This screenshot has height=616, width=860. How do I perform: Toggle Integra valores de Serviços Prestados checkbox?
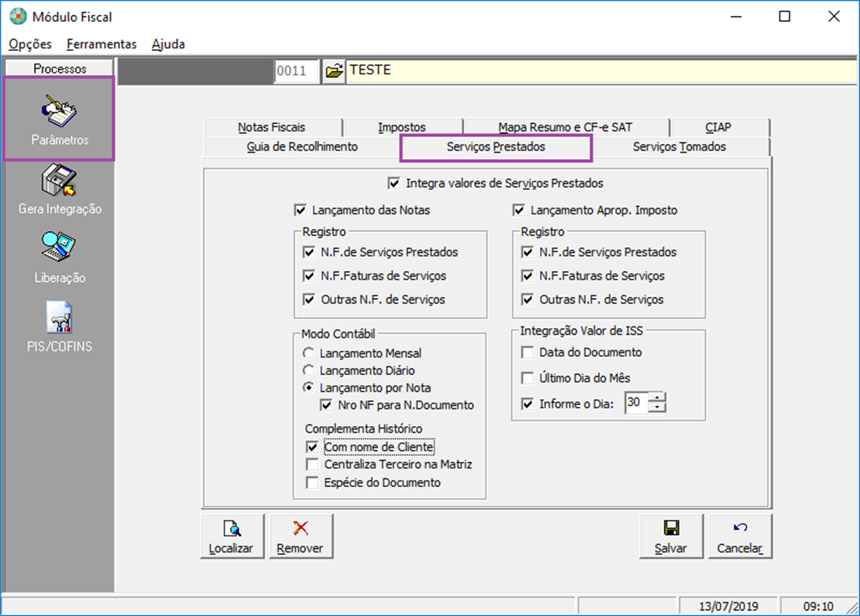tap(394, 183)
